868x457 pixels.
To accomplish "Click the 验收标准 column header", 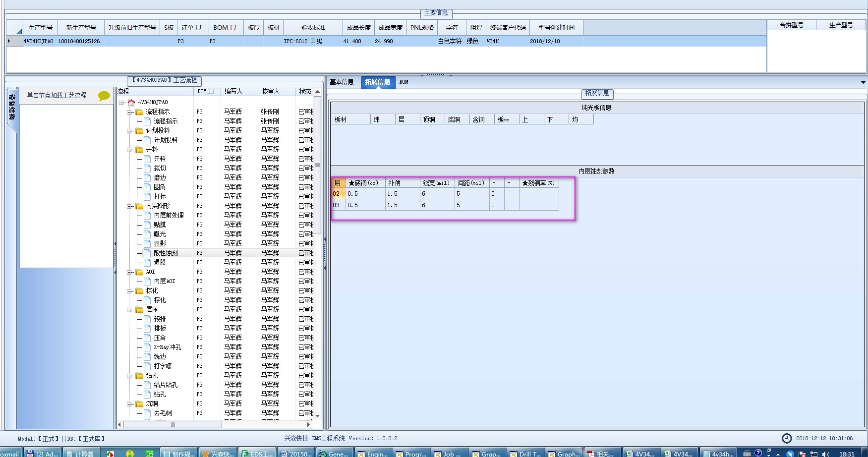I will click(x=313, y=28).
